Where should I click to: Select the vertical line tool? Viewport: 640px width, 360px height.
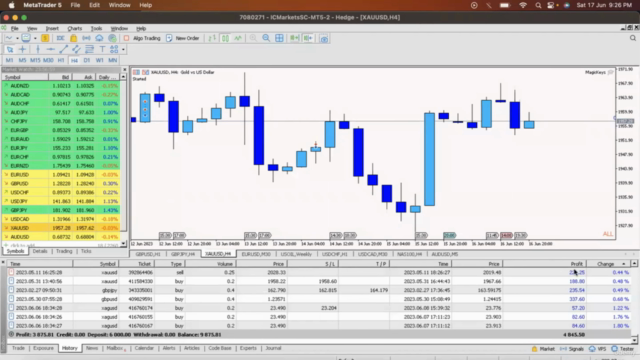38,49
